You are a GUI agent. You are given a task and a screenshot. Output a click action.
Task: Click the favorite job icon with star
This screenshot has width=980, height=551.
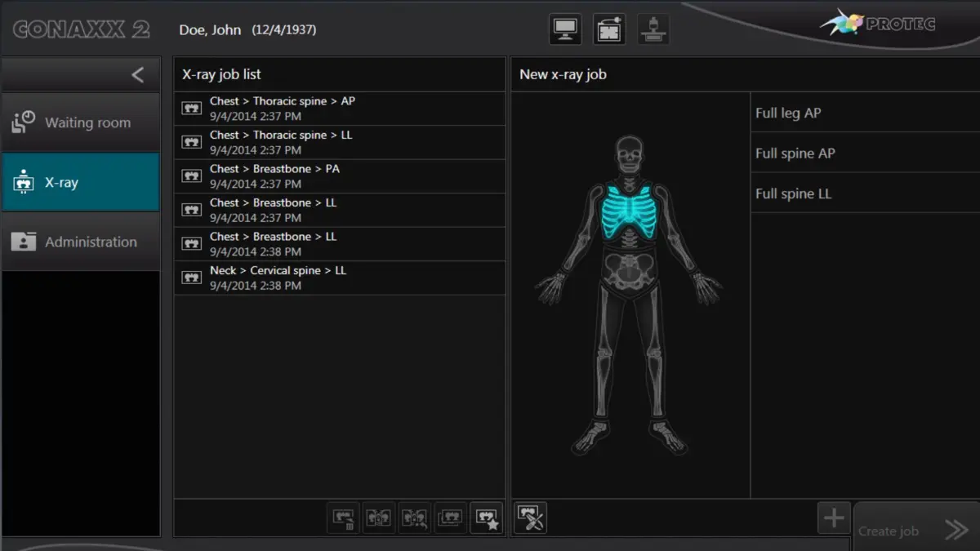tap(487, 518)
